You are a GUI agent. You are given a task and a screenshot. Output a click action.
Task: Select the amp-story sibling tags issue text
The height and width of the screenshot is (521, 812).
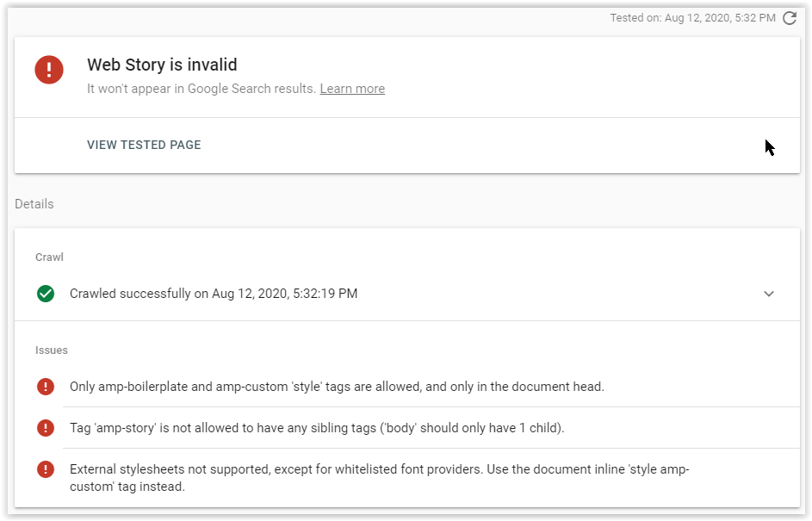(x=317, y=428)
